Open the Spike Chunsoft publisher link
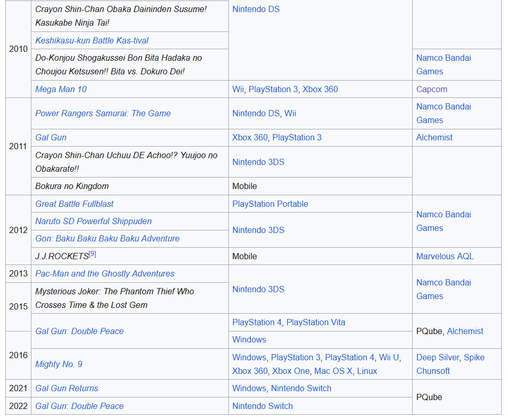Screen dimensions: 508x420 [x=451, y=364]
